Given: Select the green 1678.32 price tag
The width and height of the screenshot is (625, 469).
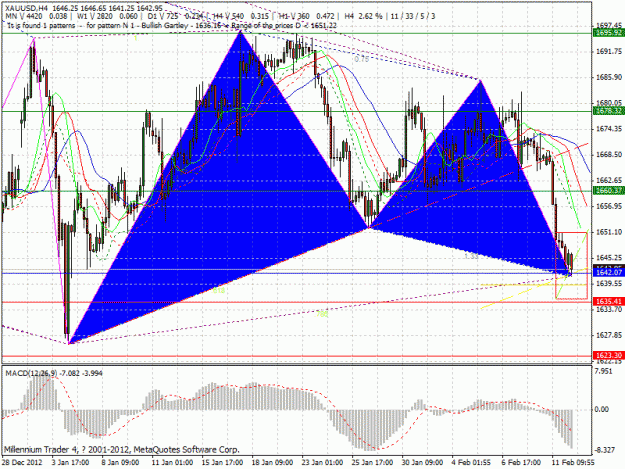Looking at the screenshot, I should point(608,111).
